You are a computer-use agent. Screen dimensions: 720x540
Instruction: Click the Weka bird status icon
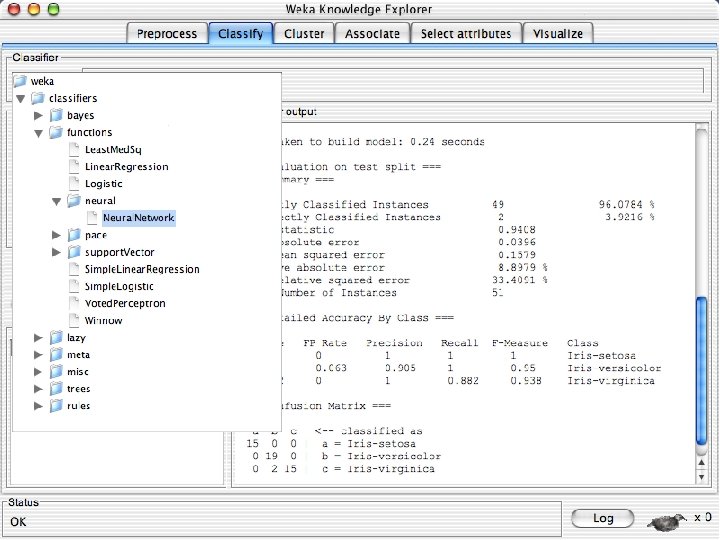(667, 521)
